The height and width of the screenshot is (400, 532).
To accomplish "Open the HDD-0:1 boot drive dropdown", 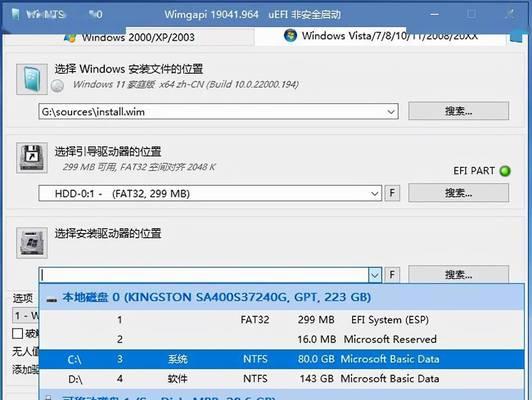I will click(374, 193).
